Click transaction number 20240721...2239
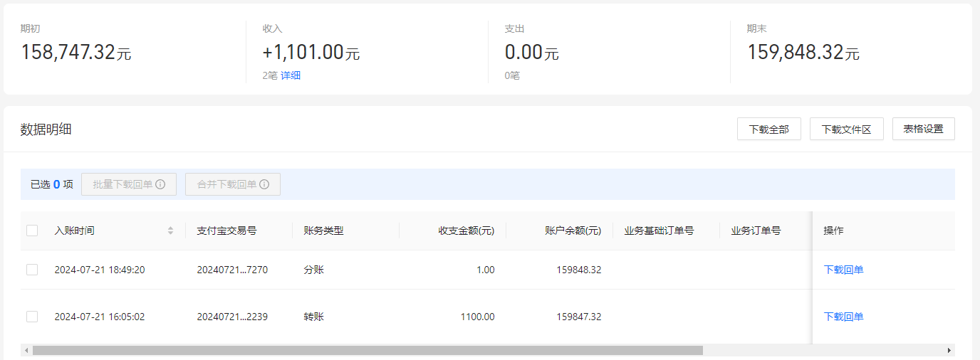Screen dimensions: 980x360 click(x=232, y=317)
